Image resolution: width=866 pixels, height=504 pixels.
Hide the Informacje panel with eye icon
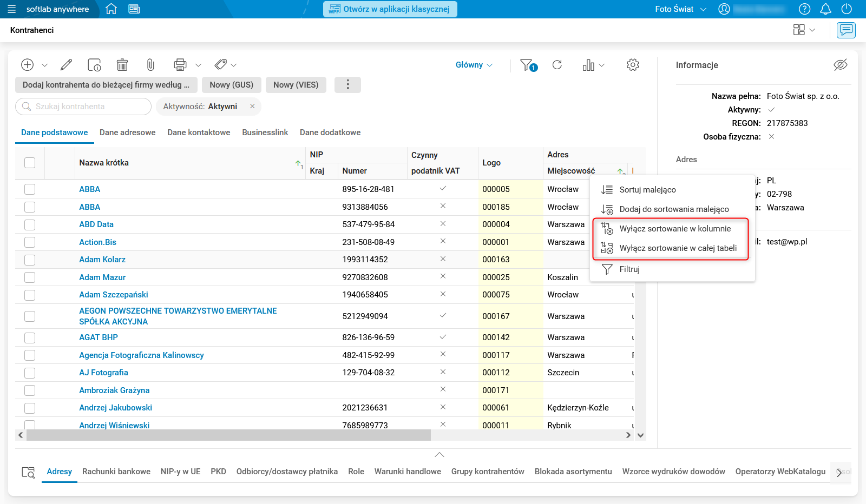coord(840,65)
